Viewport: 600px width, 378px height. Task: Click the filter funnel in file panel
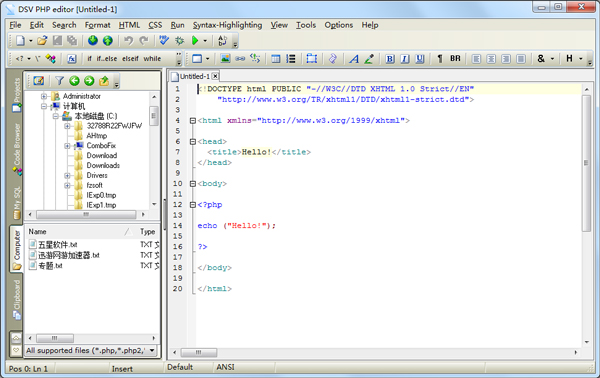point(59,81)
